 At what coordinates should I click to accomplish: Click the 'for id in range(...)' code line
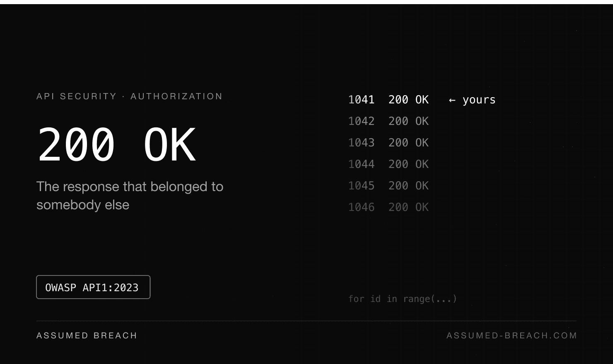(403, 299)
